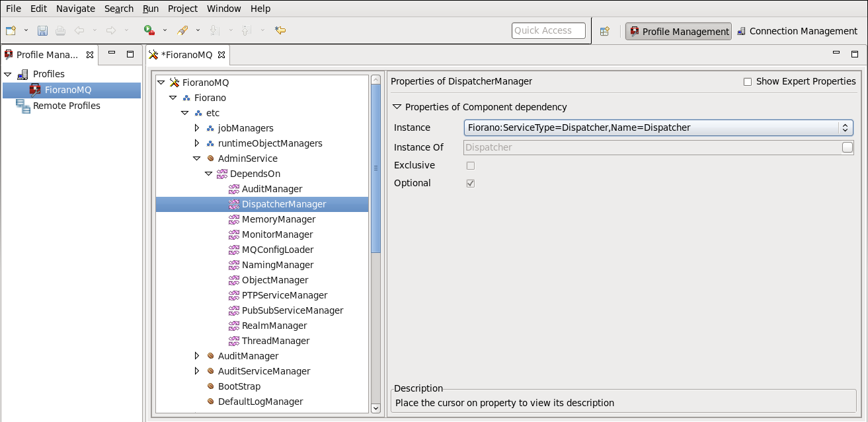Open the New wizard dropdown arrow
868x422 pixels.
click(x=26, y=30)
